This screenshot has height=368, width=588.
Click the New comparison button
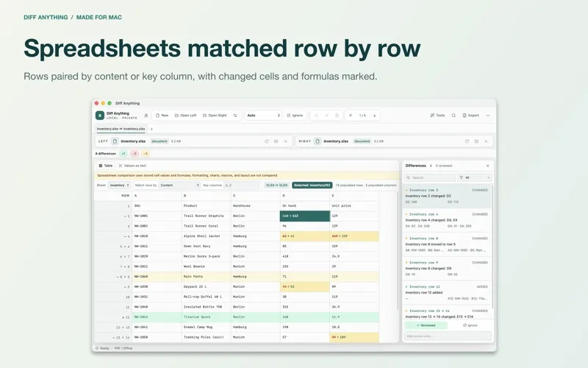(x=162, y=116)
